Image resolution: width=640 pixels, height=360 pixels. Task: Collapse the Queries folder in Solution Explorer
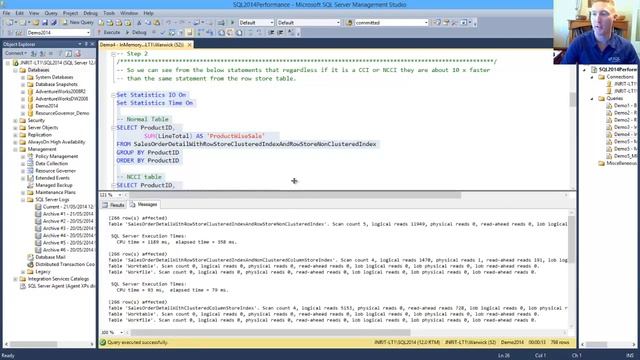[592, 98]
